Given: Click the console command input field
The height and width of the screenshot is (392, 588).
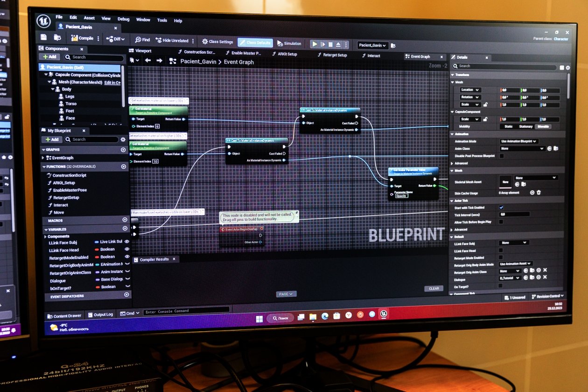Looking at the screenshot, I should [187, 311].
